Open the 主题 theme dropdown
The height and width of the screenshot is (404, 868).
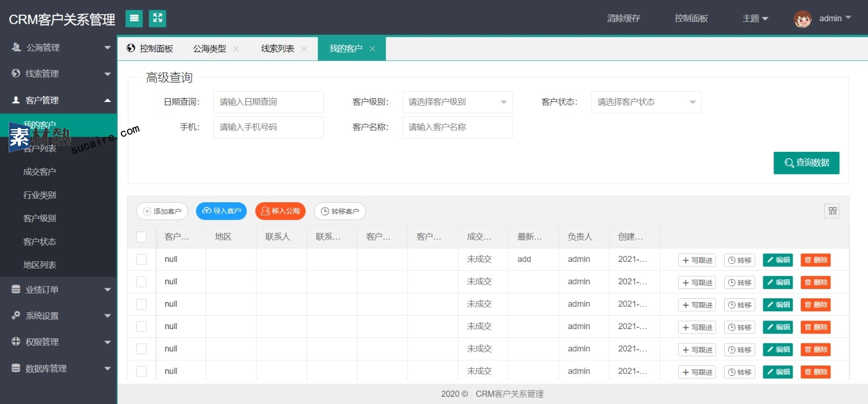[755, 18]
